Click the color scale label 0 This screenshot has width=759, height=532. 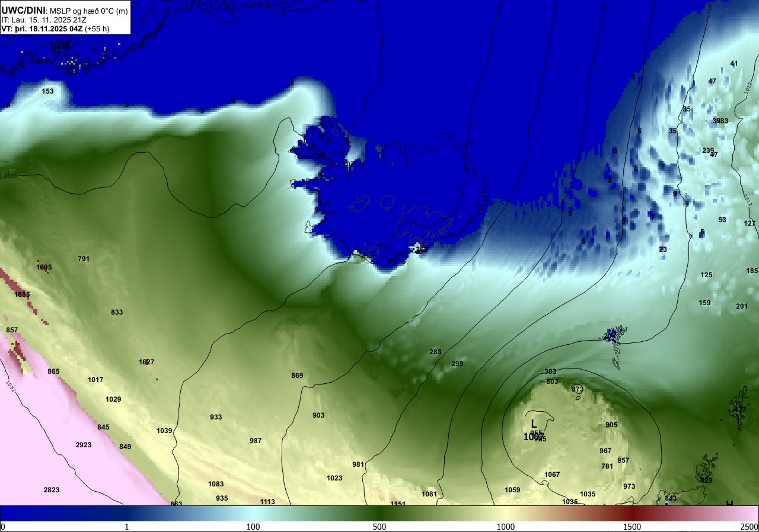(3, 527)
